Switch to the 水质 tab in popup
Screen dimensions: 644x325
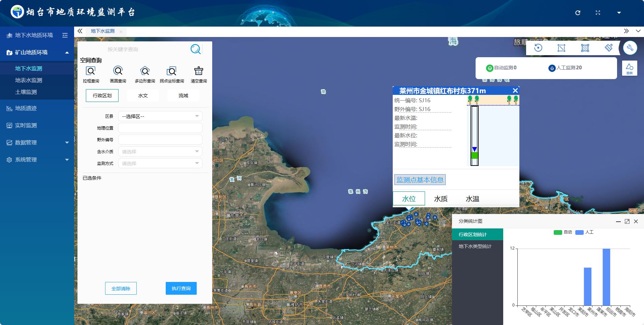tap(441, 199)
